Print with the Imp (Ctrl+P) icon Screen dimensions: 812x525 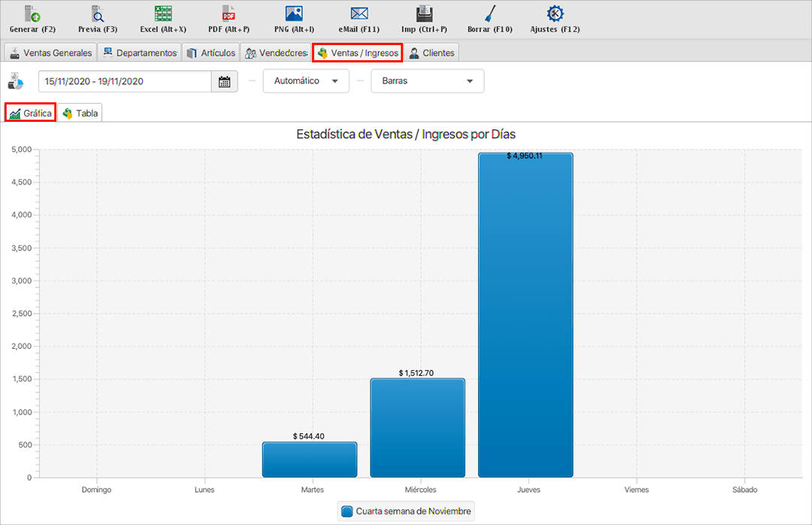tap(424, 14)
